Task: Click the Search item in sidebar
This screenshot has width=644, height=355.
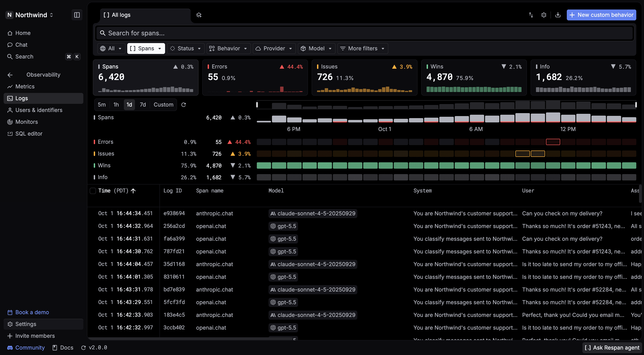Action: (43, 57)
